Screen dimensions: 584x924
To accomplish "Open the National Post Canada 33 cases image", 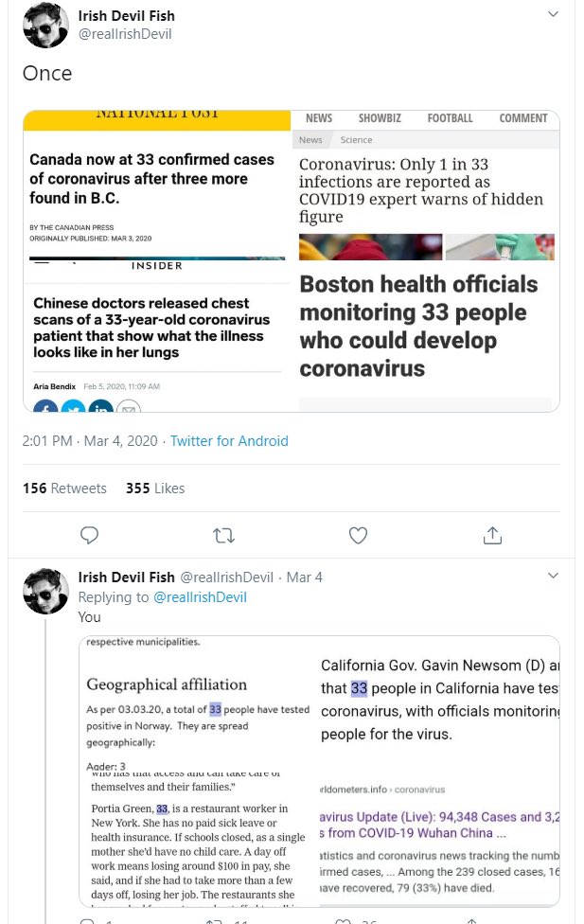I will (156, 182).
